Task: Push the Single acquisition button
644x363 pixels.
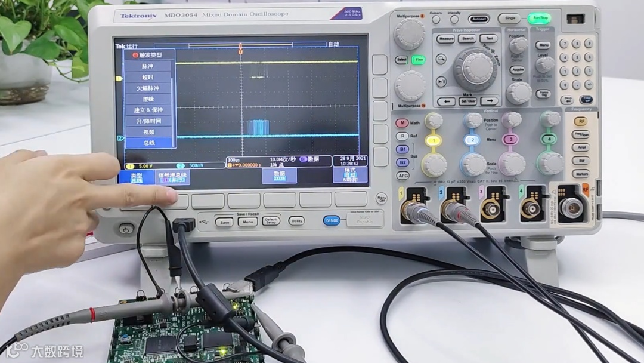Action: tap(510, 18)
